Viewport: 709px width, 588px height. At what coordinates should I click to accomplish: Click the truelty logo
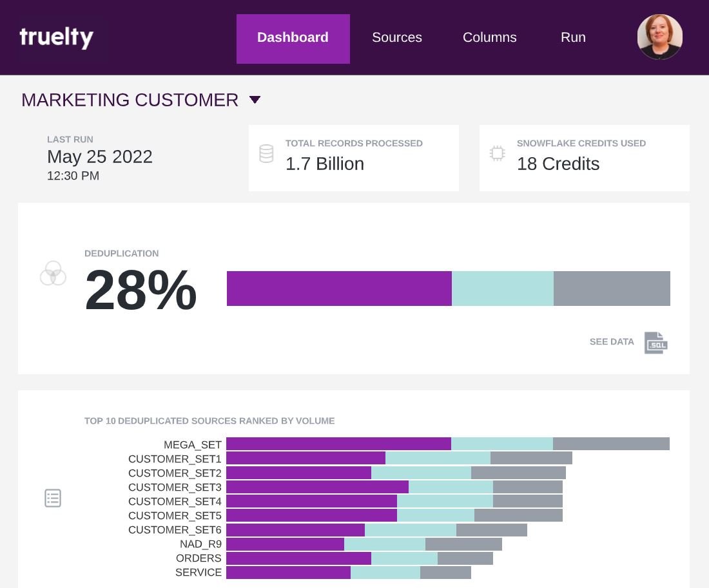[x=57, y=37]
